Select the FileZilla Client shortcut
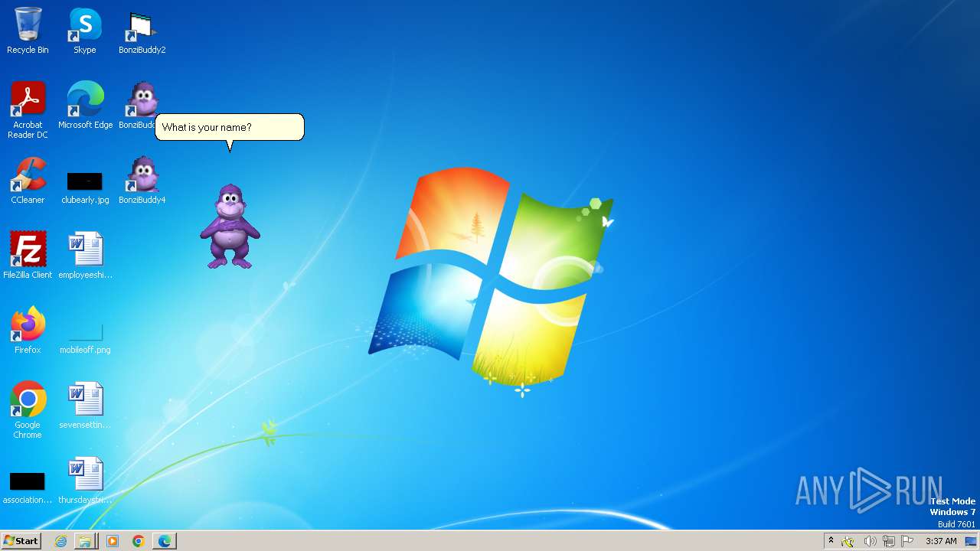Viewport: 980px width, 551px height. (x=28, y=256)
